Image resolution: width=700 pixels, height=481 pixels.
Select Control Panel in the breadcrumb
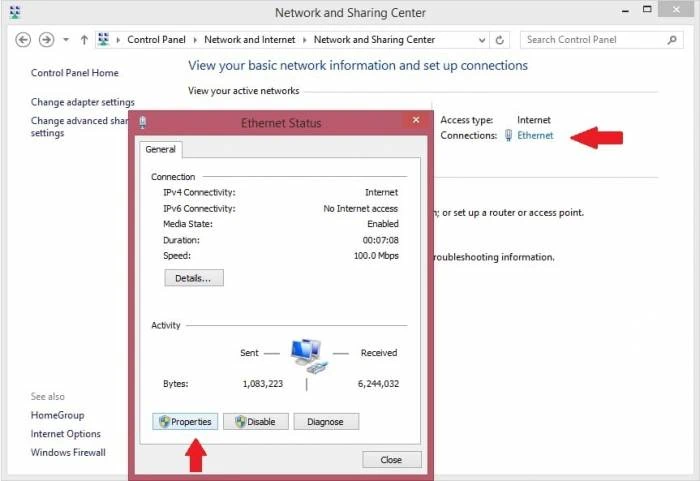[156, 40]
